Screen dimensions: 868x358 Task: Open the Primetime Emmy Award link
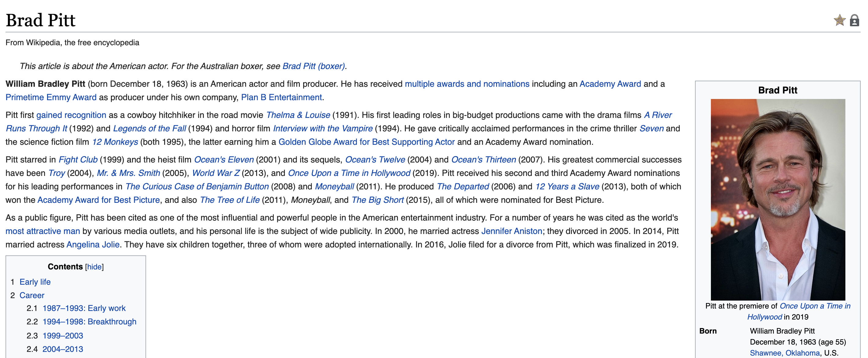pyautogui.click(x=51, y=97)
